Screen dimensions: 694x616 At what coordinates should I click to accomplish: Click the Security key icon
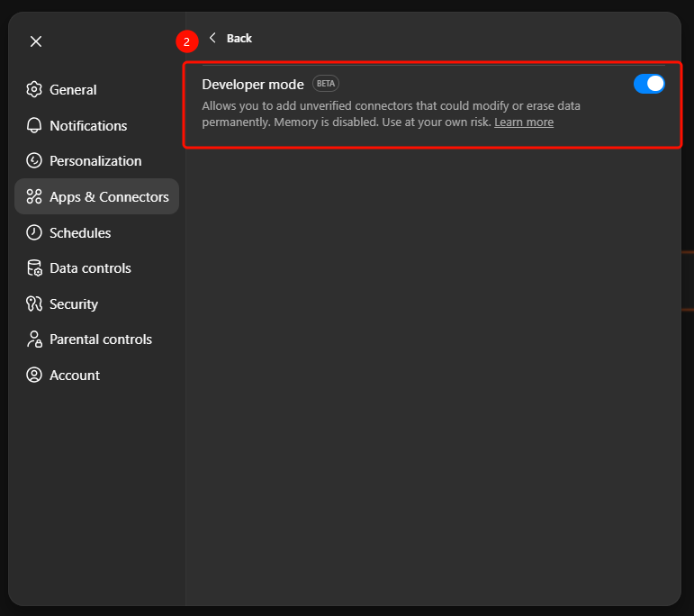coord(34,304)
